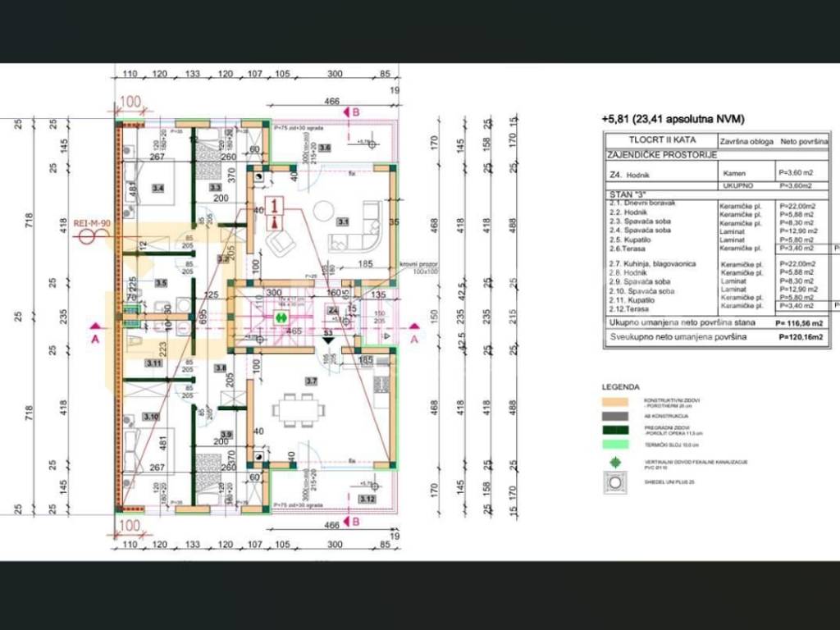Screen dimensions: 840x630
Task: Pick the gray AB konstrukcija legend swatch
Action: pos(614,416)
